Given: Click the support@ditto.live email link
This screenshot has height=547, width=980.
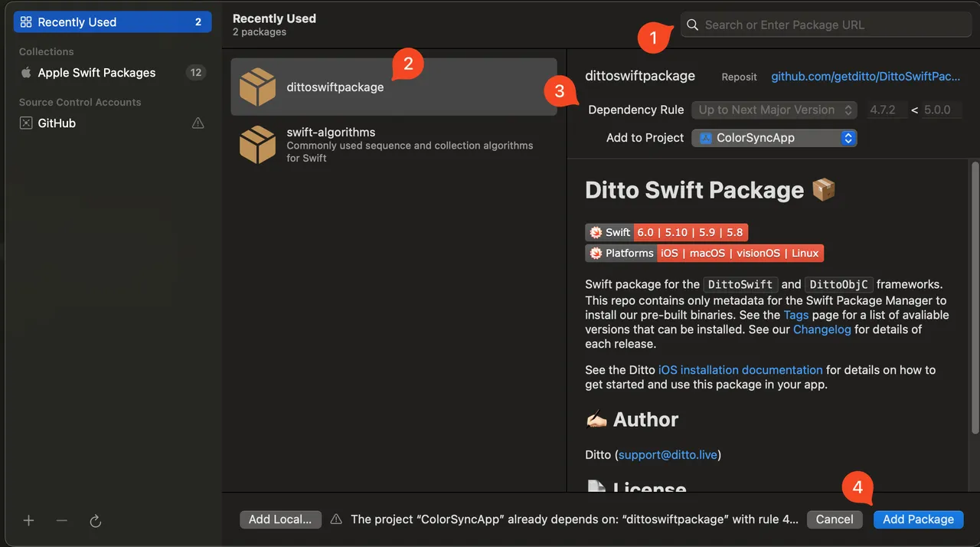Looking at the screenshot, I should point(668,455).
